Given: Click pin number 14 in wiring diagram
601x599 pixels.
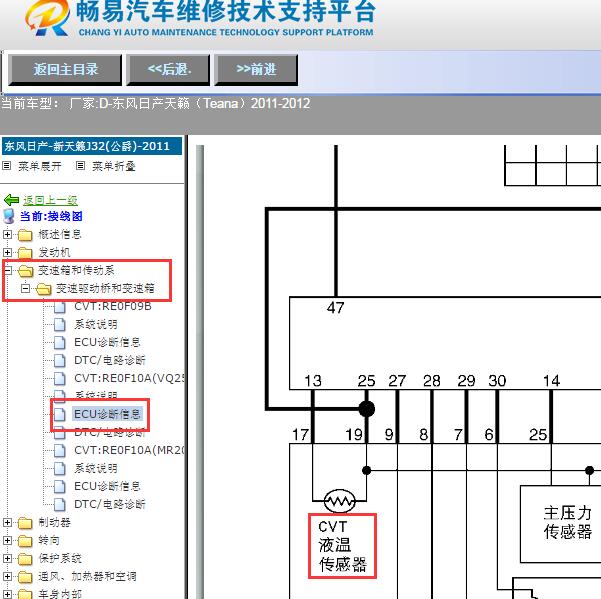Looking at the screenshot, I should tap(552, 381).
